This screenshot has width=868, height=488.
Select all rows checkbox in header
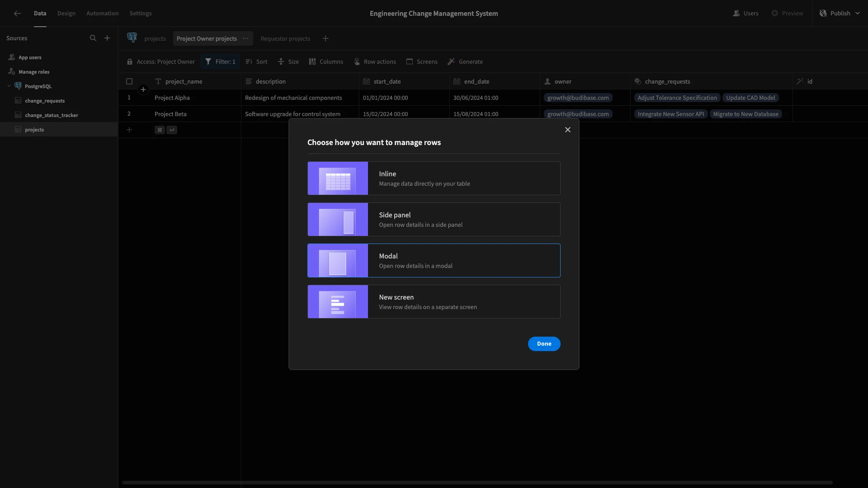(x=129, y=81)
